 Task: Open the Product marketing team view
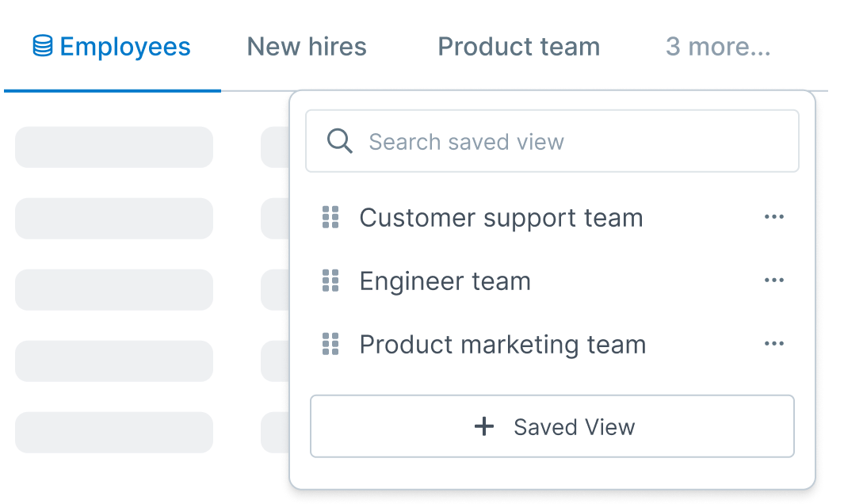(502, 345)
